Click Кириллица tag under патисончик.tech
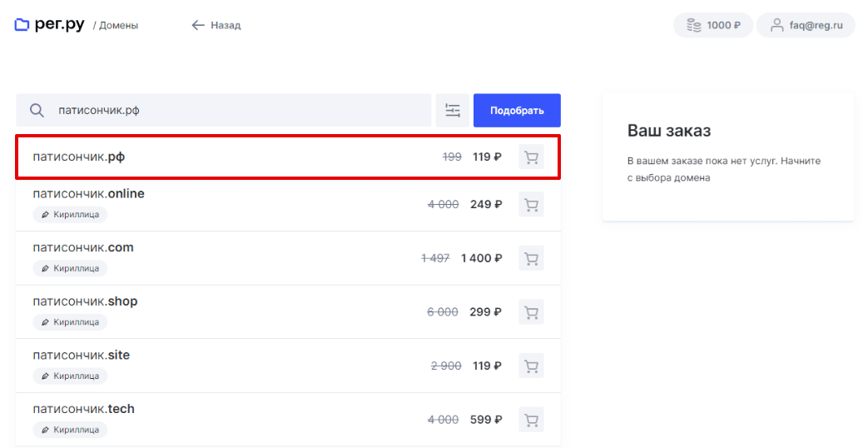Screen dimensions: 868x448 71,430
